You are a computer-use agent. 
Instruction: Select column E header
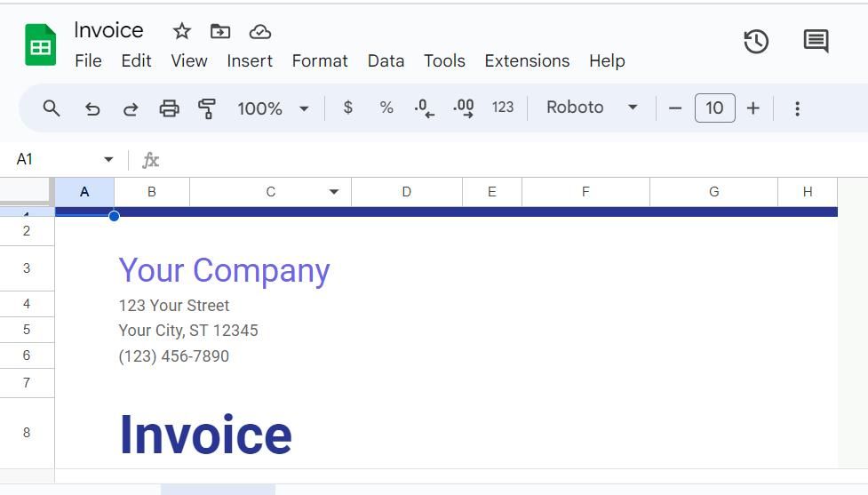(492, 192)
